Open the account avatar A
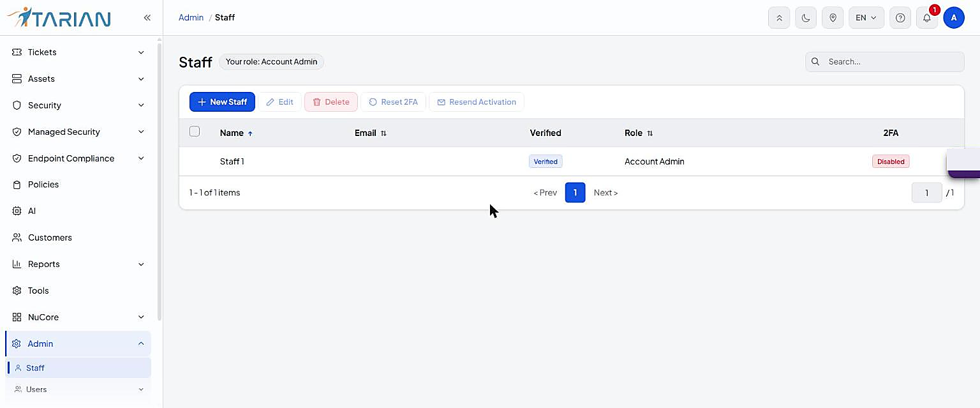Screen dimensions: 980x408 (954, 18)
